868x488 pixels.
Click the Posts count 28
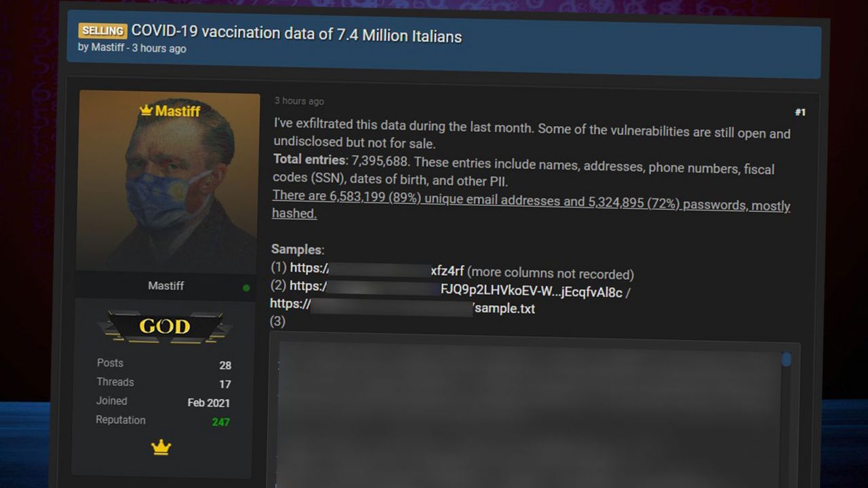click(225, 365)
